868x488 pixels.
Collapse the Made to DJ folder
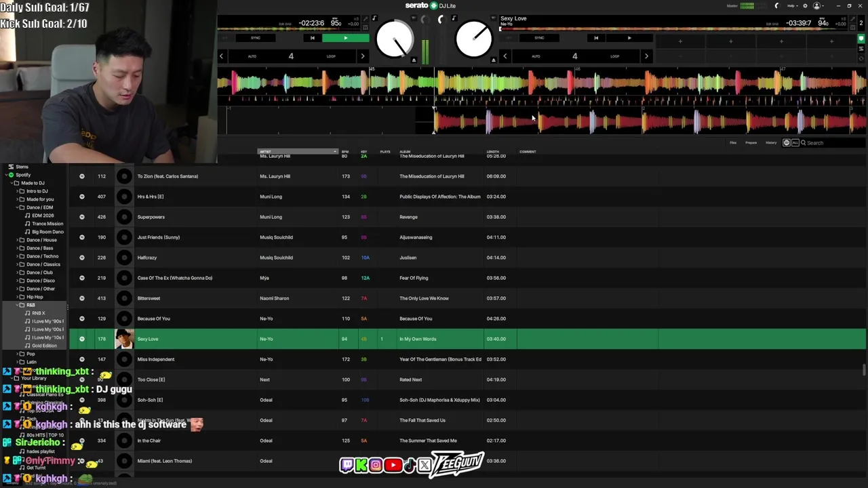(x=11, y=183)
